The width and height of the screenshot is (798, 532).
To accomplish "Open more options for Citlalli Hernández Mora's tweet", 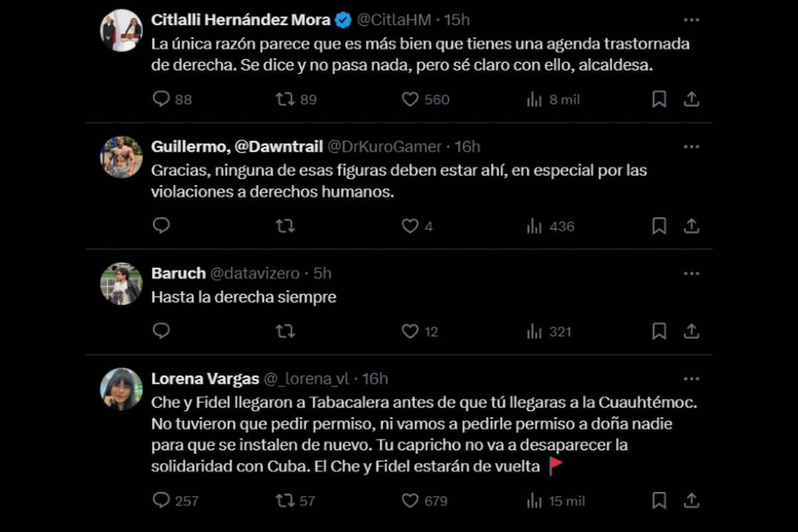I will tap(692, 19).
